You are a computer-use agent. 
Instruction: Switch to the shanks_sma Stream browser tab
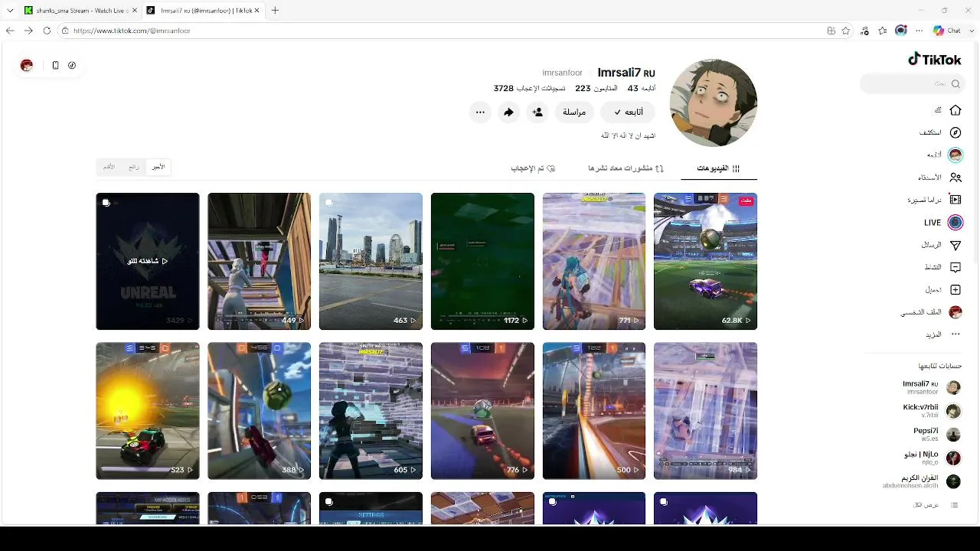(x=79, y=10)
